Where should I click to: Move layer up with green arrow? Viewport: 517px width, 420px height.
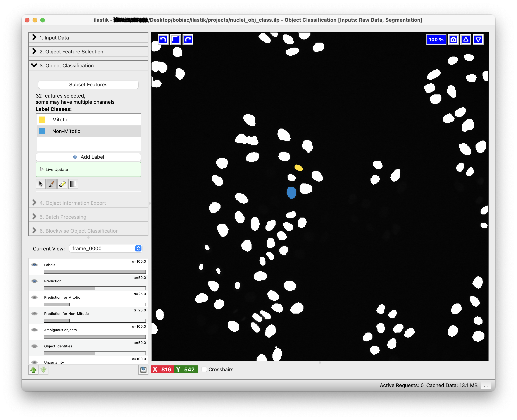pos(33,369)
